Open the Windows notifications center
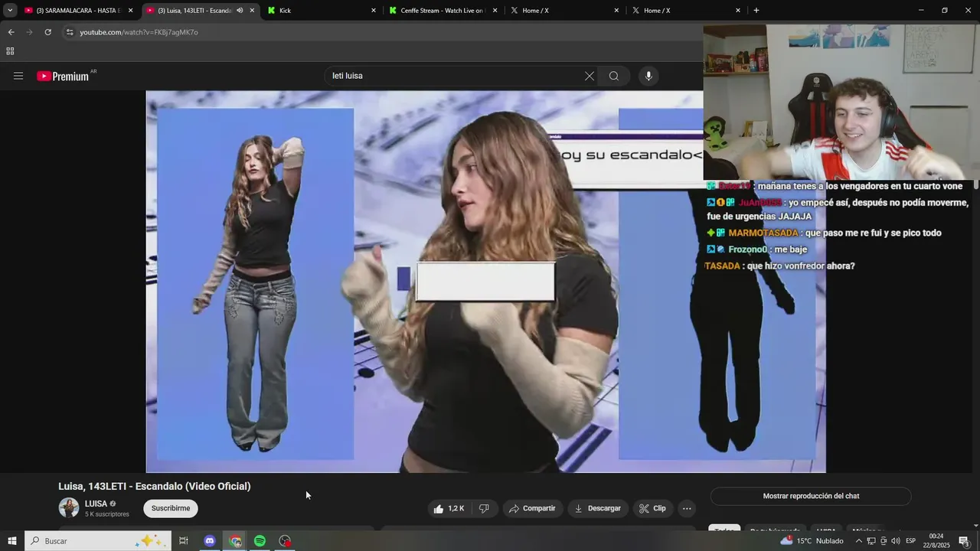 (964, 541)
